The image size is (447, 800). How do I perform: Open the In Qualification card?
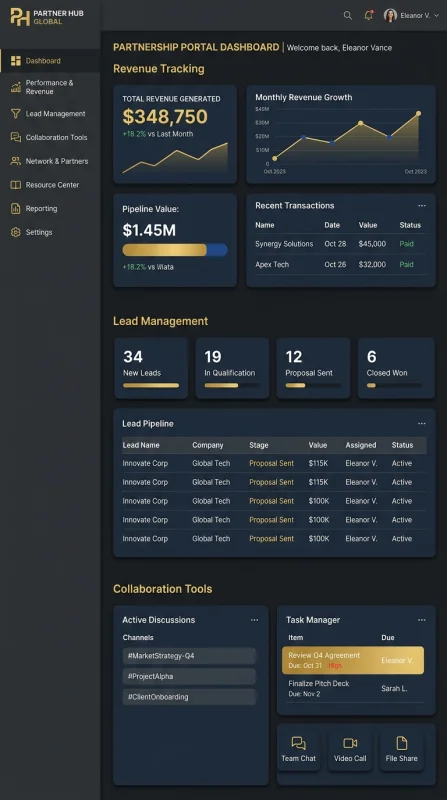point(232,367)
